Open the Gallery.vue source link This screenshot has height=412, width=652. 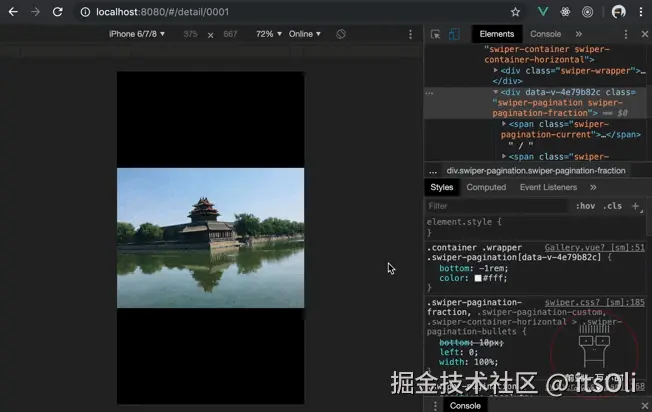point(595,247)
